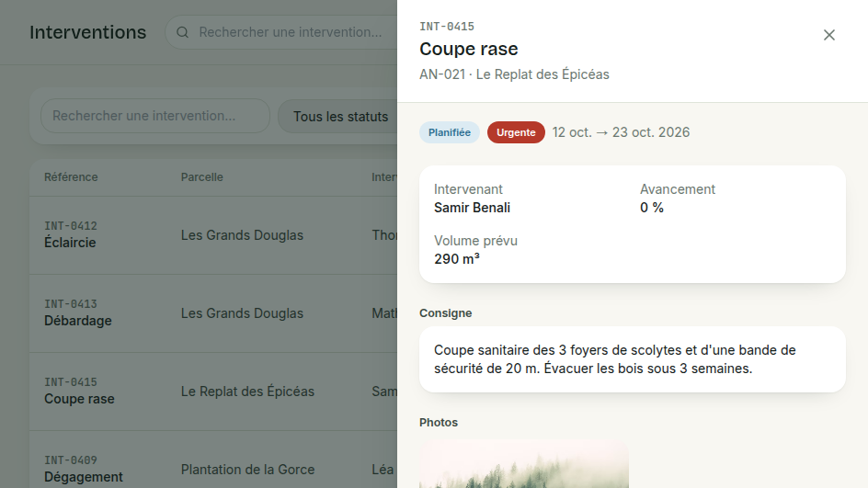Screen dimensions: 868x488
Task: Select the INT-0415 Coupe rase row
Action: 213,392
